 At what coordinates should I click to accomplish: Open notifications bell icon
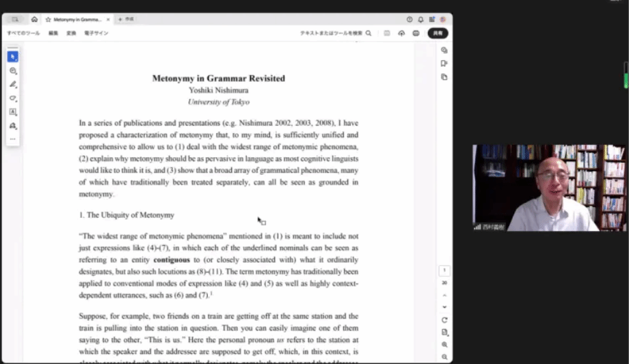(420, 19)
